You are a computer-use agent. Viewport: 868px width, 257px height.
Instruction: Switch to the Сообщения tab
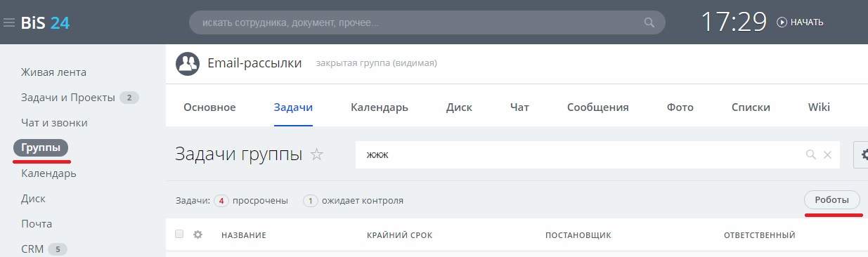pos(598,107)
